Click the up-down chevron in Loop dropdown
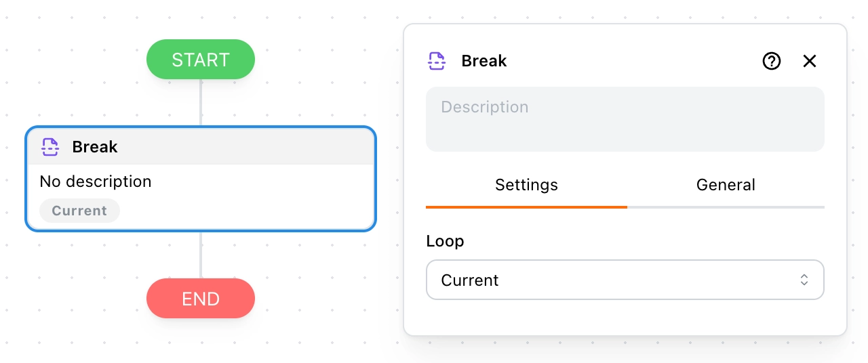Screen dimensions: 868x363 [804, 280]
